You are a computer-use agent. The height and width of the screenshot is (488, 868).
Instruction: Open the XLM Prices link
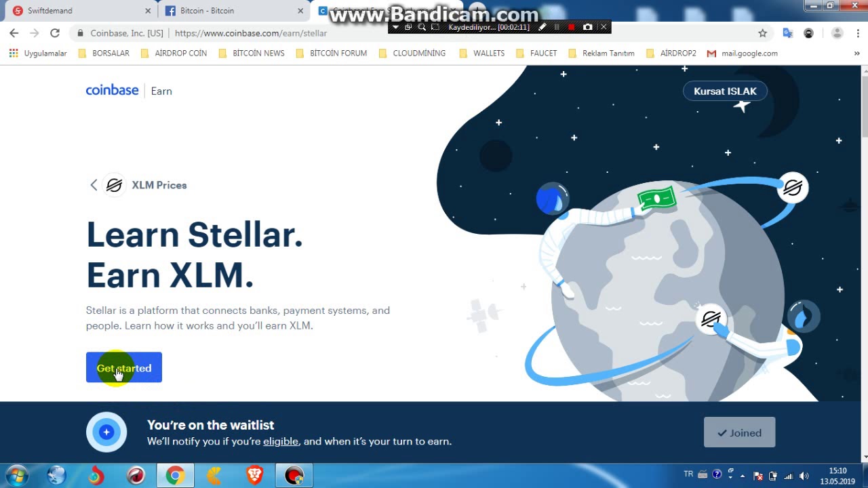(159, 185)
